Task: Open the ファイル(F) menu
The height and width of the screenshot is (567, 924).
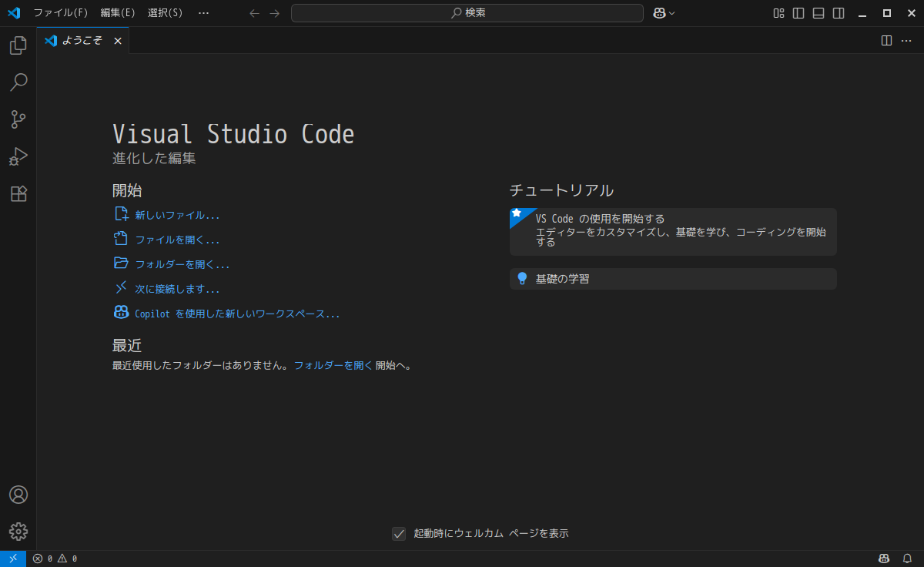Action: point(61,13)
